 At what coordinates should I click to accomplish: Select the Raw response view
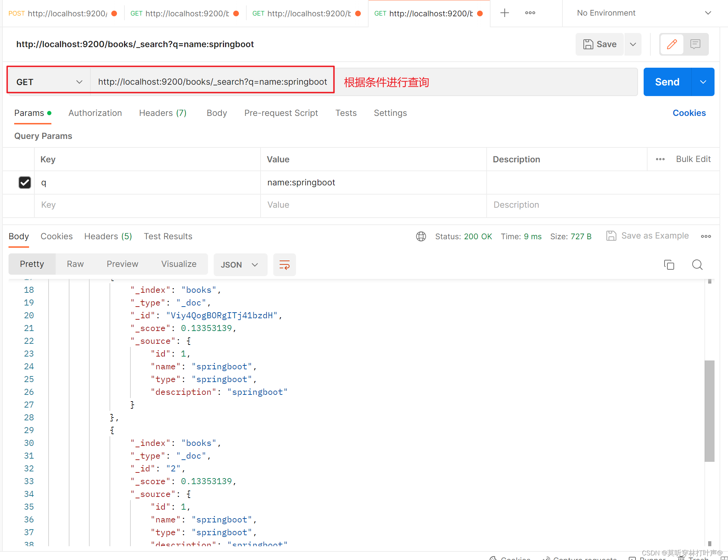(75, 264)
